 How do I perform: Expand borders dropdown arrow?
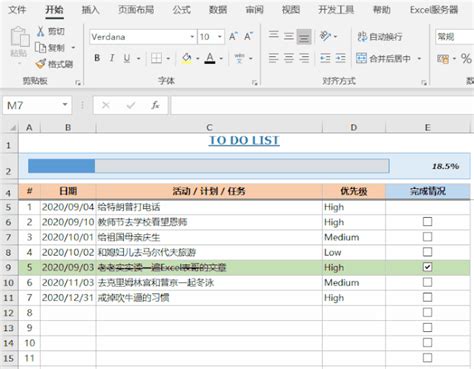pyautogui.click(x=168, y=59)
